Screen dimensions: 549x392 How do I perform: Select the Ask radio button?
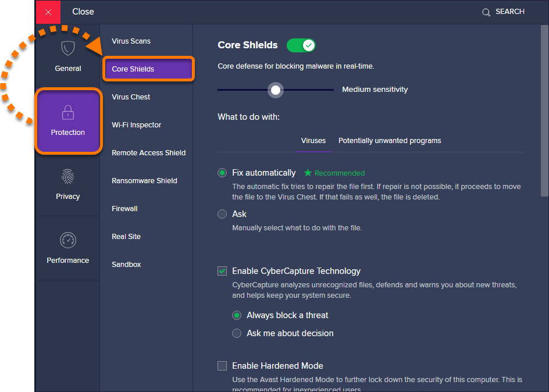click(x=222, y=214)
